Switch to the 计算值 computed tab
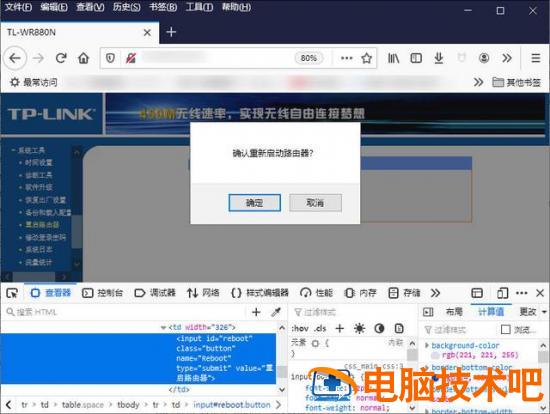 491,312
